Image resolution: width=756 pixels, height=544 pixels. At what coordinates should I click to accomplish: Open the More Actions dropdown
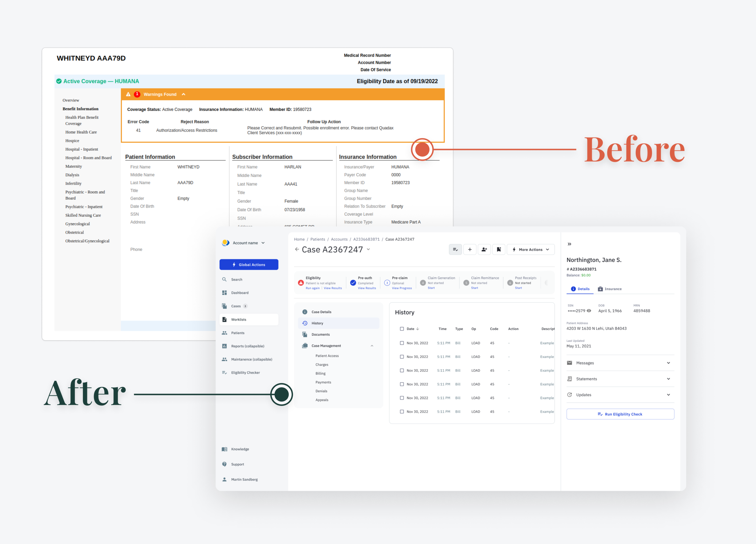[x=531, y=249]
